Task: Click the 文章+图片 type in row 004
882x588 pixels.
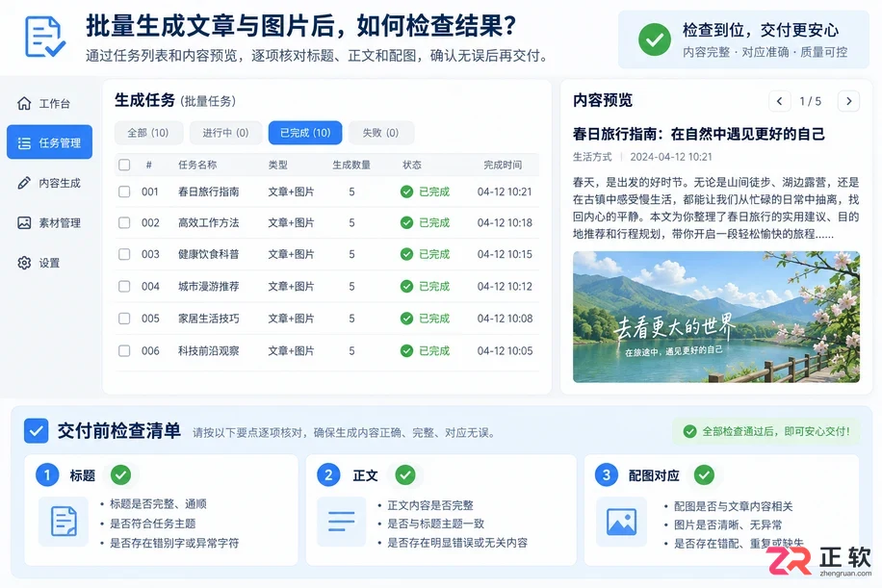Action: coord(291,286)
